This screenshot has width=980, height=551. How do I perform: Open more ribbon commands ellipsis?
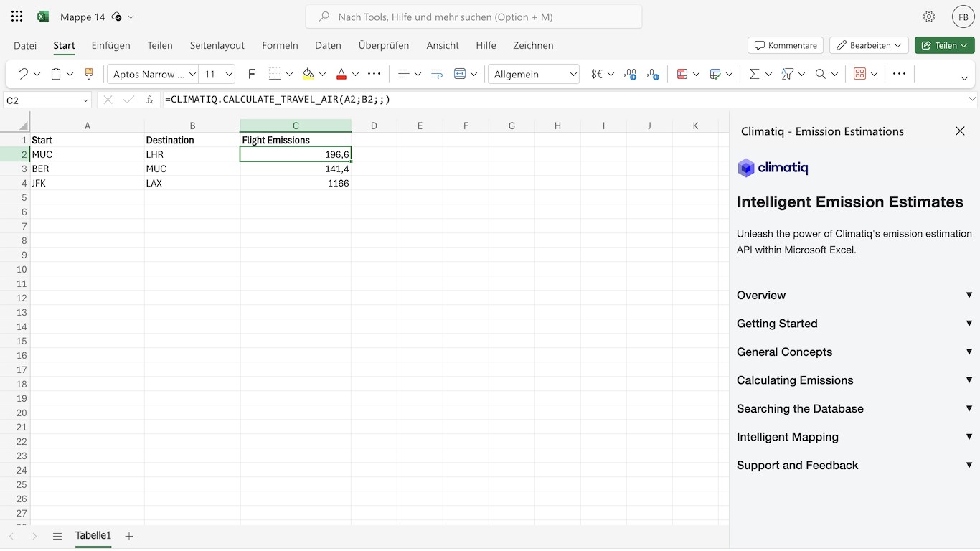tap(899, 74)
